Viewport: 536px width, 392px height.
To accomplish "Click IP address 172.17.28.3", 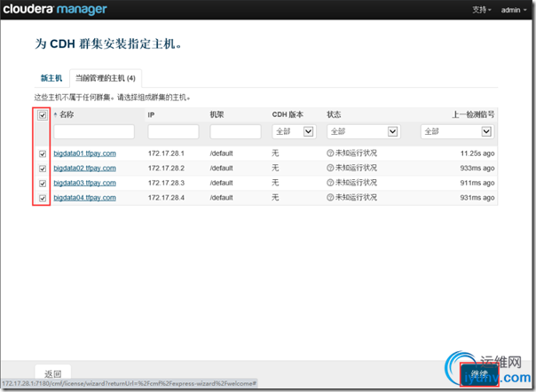I will pyautogui.click(x=166, y=183).
